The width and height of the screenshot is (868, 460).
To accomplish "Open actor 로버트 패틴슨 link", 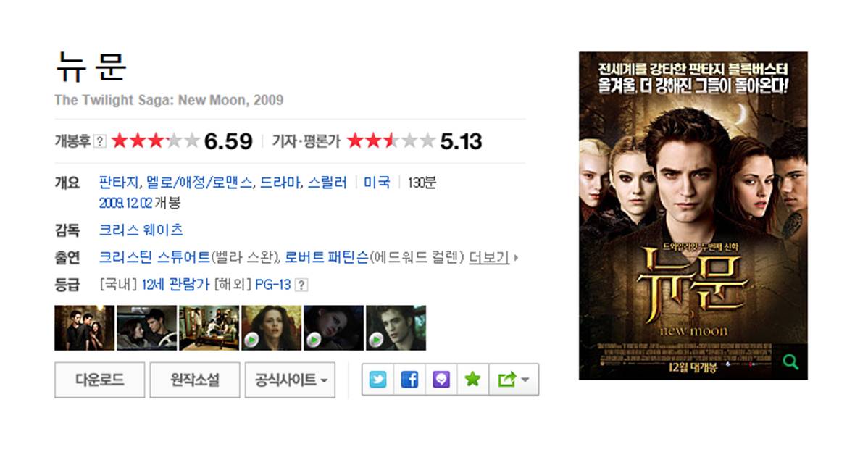I will coord(327,257).
